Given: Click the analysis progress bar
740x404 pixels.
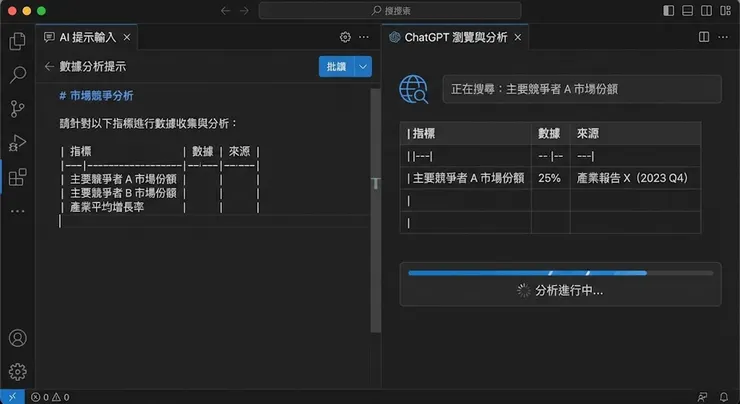Looking at the screenshot, I should pyautogui.click(x=561, y=273).
